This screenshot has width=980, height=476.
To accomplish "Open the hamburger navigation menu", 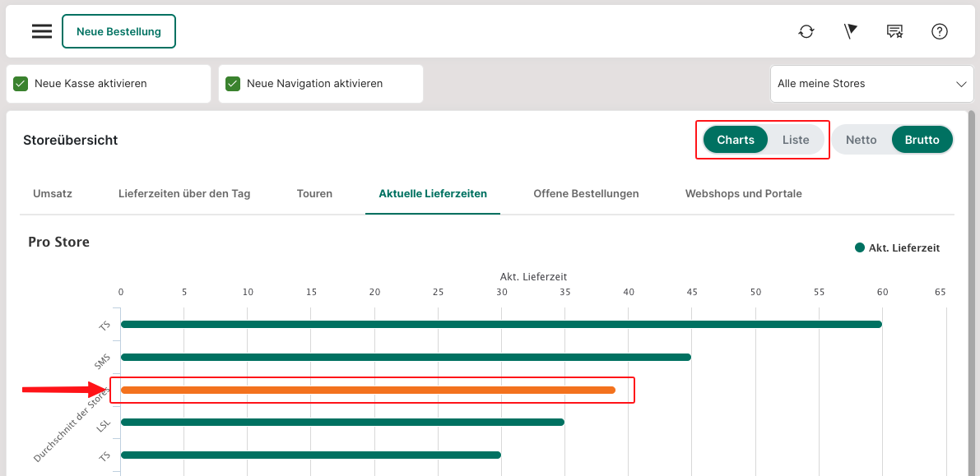I will [42, 31].
